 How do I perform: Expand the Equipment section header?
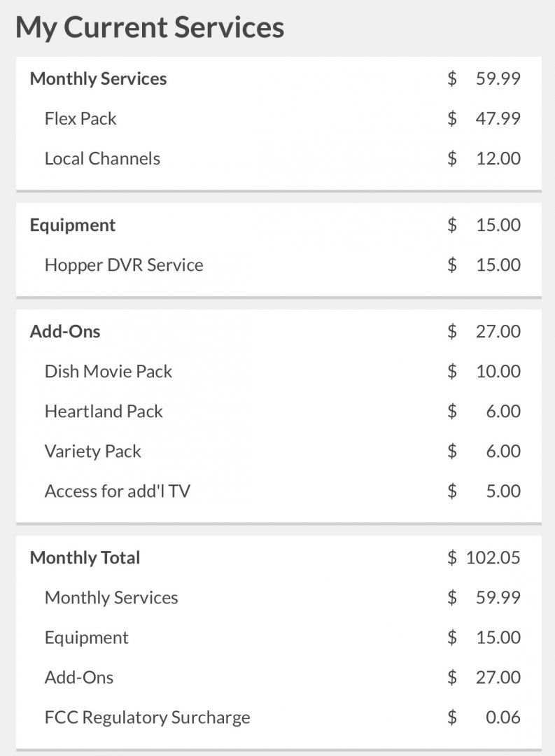click(279, 225)
